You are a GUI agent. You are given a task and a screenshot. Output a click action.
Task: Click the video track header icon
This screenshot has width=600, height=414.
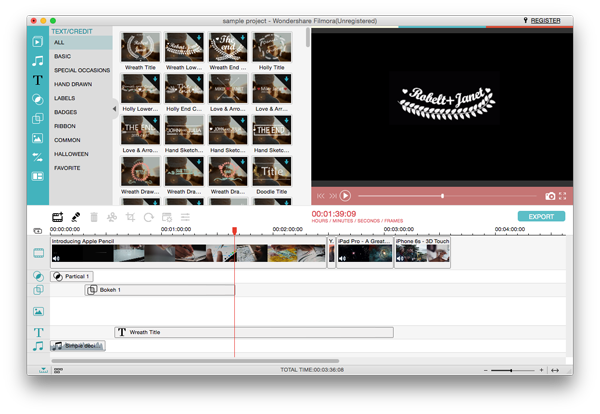(x=38, y=253)
